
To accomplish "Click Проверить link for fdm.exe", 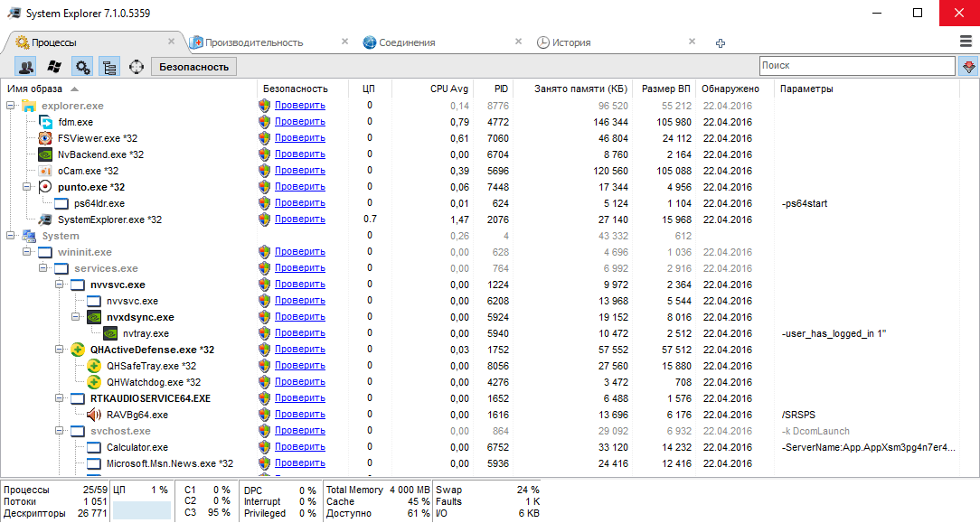I will [300, 122].
